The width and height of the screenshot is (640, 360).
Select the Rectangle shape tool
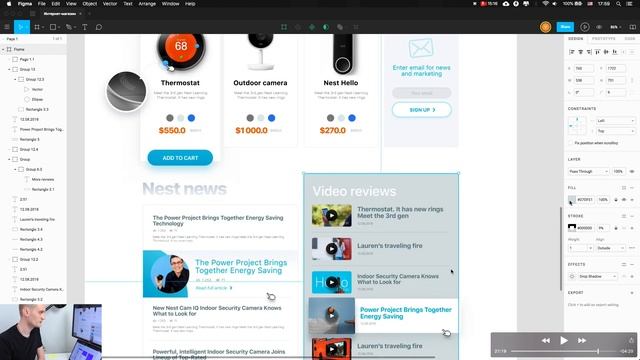pos(53,27)
